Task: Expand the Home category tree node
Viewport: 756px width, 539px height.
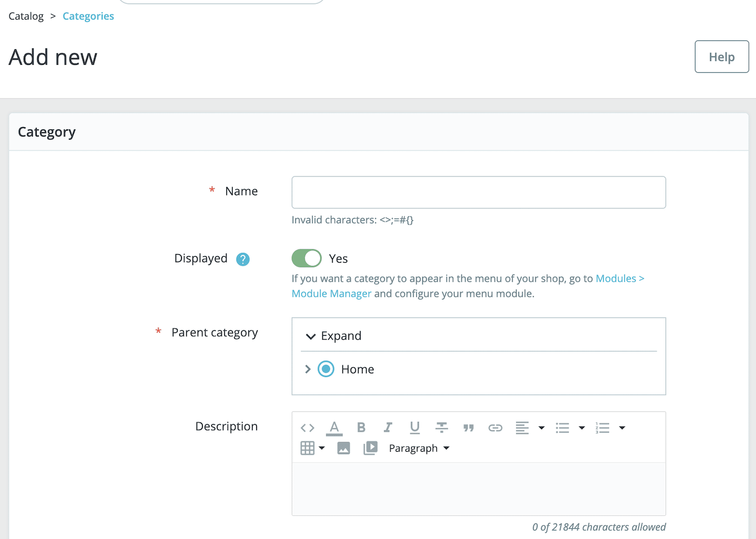Action: [x=308, y=369]
